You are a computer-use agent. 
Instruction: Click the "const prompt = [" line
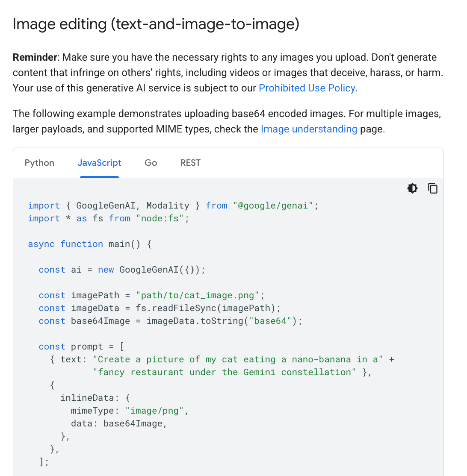pyautogui.click(x=81, y=347)
